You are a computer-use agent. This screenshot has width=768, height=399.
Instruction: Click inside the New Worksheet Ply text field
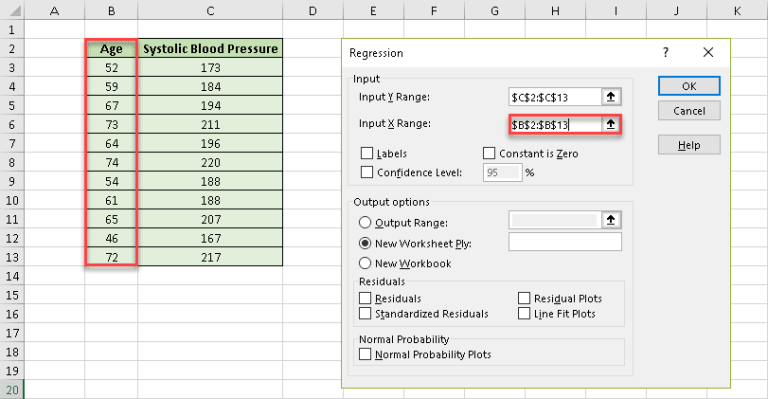565,242
